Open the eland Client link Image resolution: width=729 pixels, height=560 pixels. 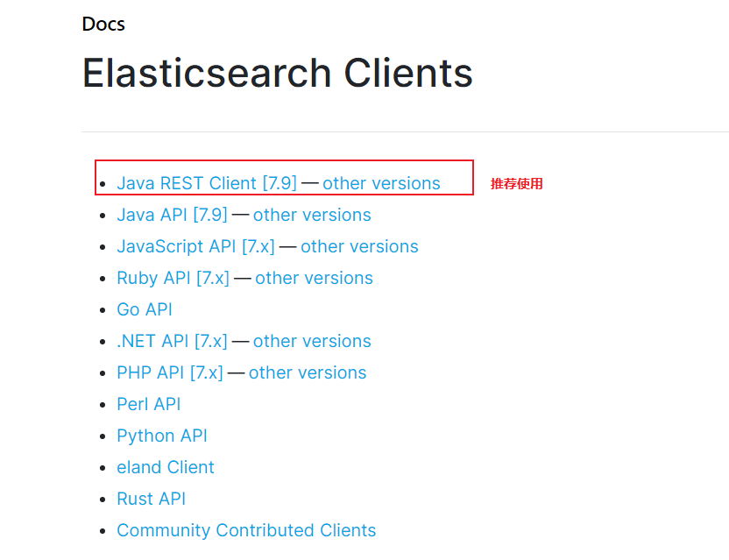coord(166,467)
